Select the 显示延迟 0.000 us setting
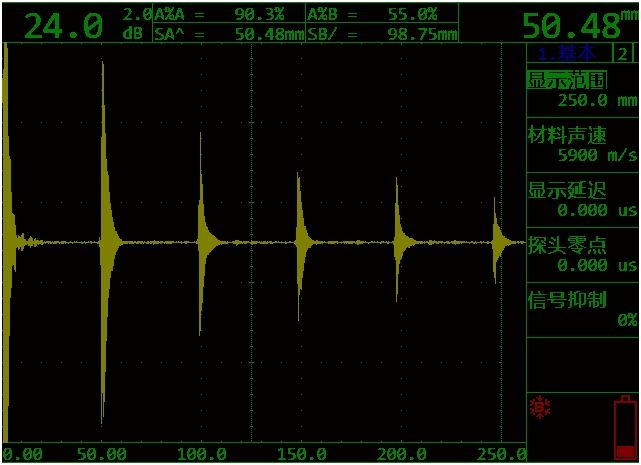Screen dimensions: 641x465 582,199
